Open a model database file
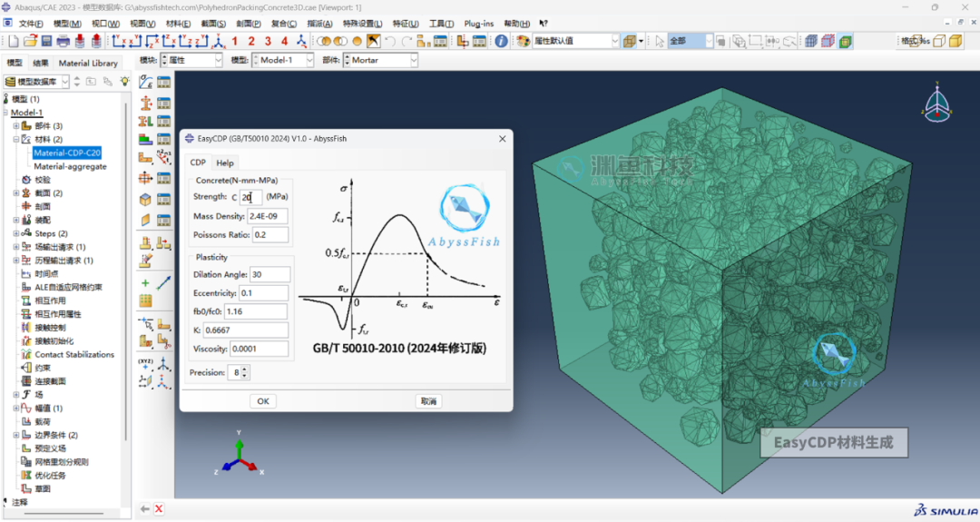Viewport: 980px width, 522px height. click(x=29, y=41)
